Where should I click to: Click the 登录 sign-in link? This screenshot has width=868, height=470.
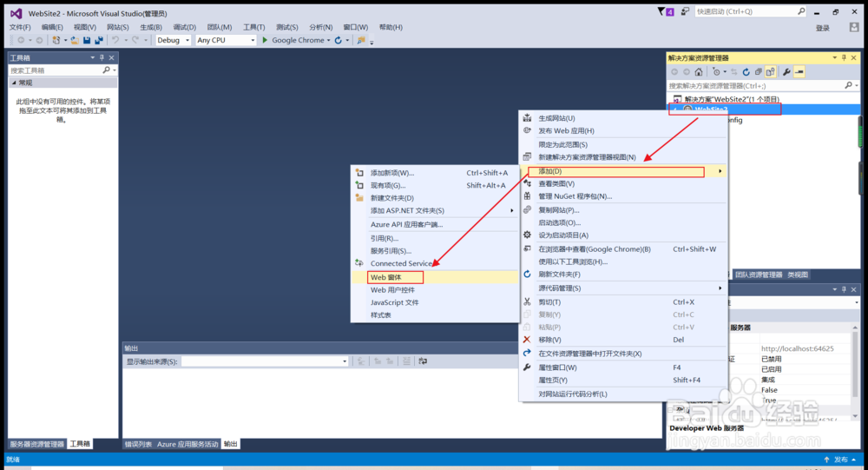point(823,28)
